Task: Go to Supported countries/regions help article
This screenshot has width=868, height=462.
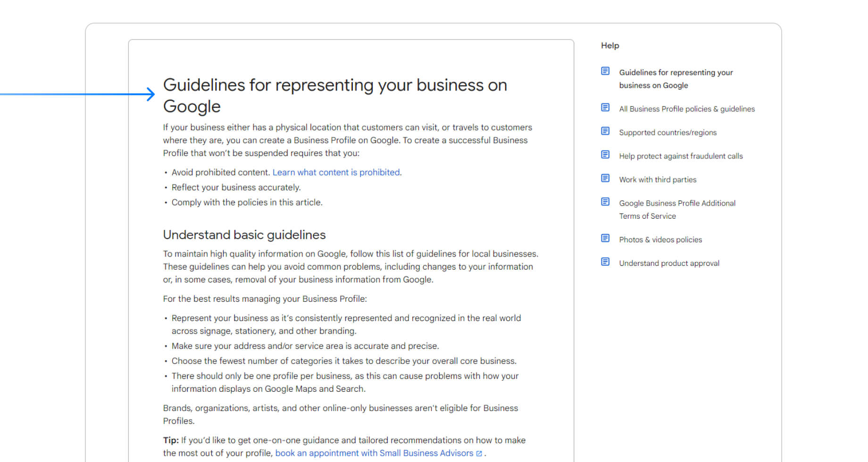Action: pyautogui.click(x=668, y=132)
